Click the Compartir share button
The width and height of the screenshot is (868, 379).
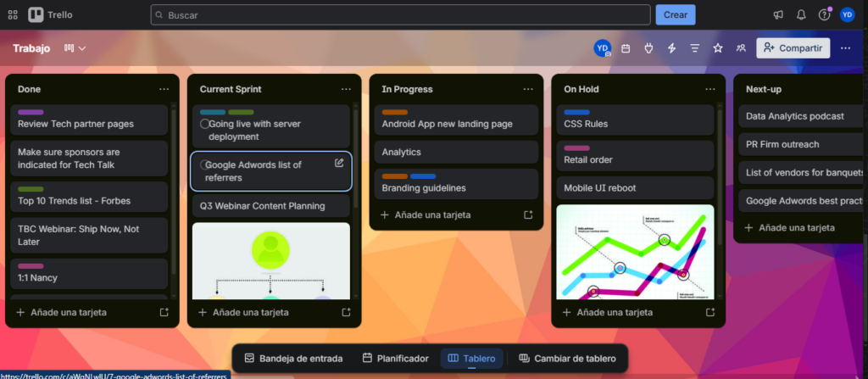(793, 48)
